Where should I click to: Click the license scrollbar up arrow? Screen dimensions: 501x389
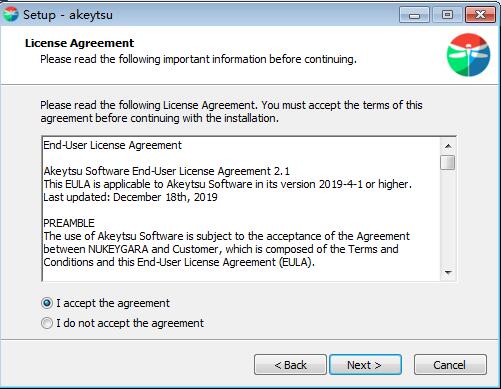tap(448, 146)
